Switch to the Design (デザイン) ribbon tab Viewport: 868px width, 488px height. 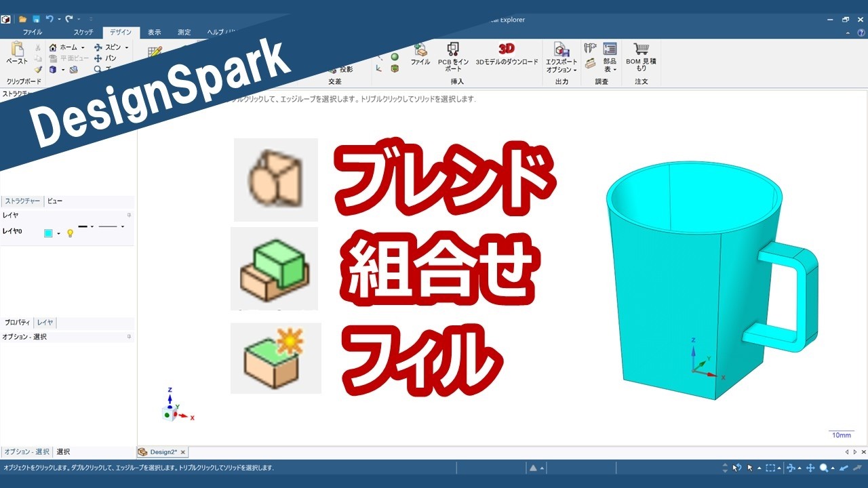pos(121,32)
